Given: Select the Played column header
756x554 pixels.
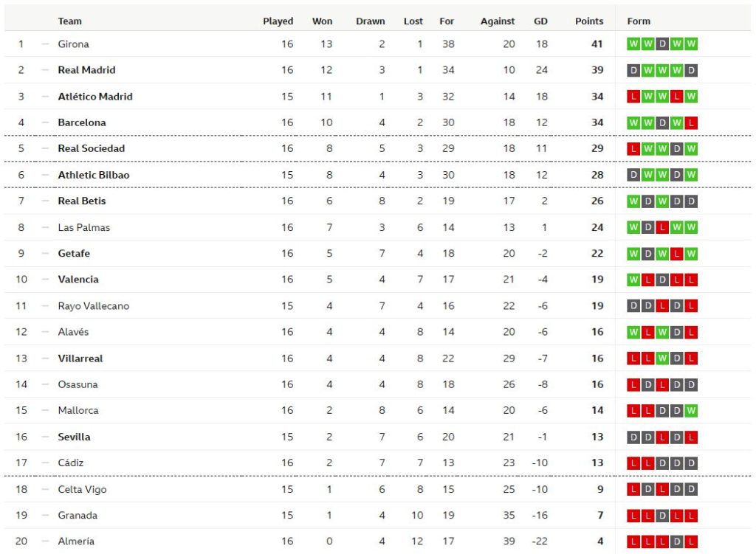Looking at the screenshot, I should click(278, 21).
